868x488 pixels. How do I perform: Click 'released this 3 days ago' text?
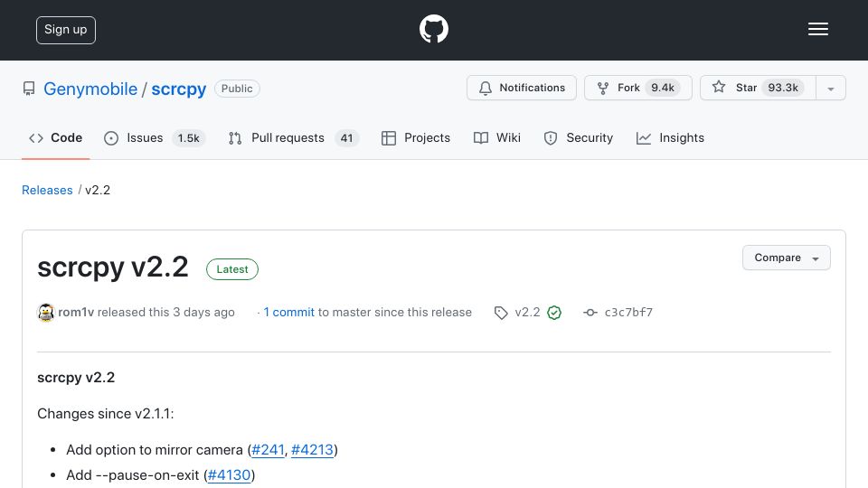[x=166, y=313]
